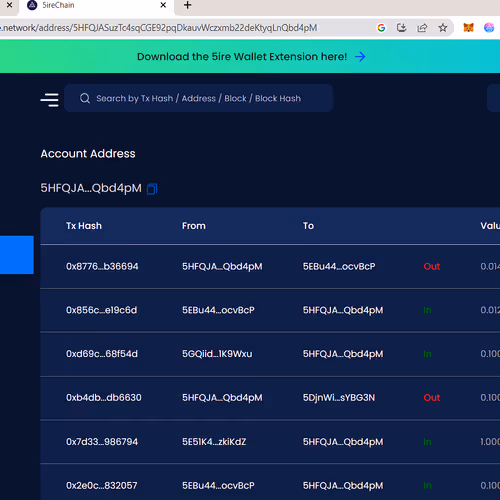Open transaction 0x8776...b36694
The image size is (500, 500).
click(102, 266)
